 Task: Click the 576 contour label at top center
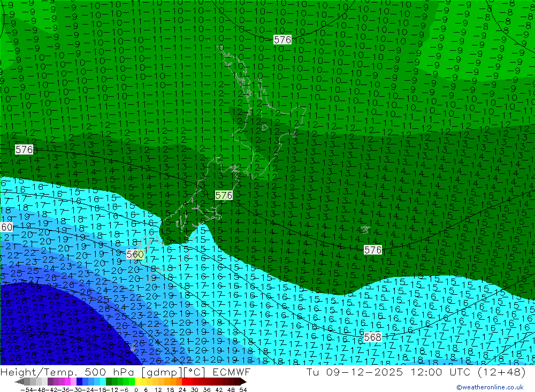tap(282, 40)
